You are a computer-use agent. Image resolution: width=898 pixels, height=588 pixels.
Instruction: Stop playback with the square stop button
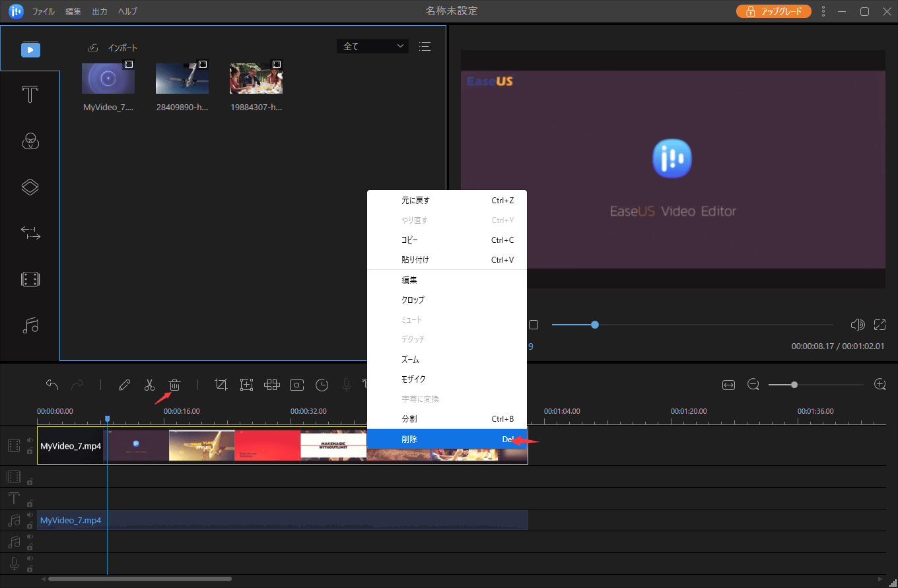pos(534,325)
